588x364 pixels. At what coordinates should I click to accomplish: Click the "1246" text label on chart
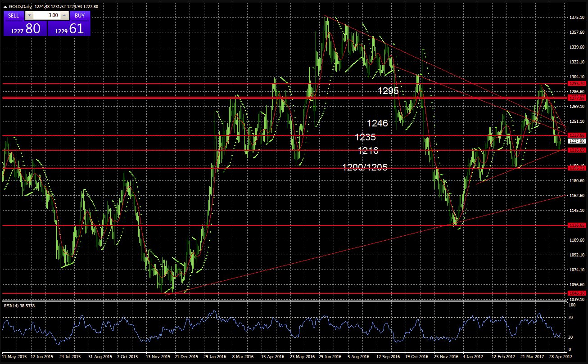(377, 123)
